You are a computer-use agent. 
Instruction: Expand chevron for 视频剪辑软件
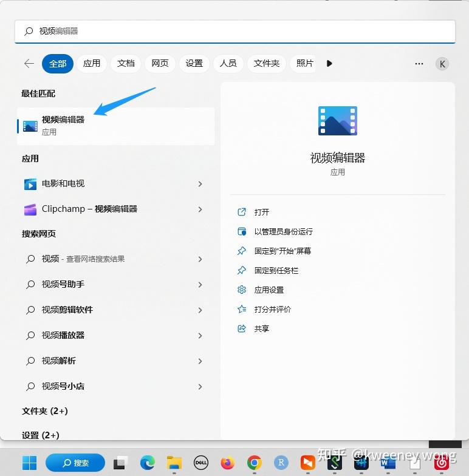click(x=200, y=310)
